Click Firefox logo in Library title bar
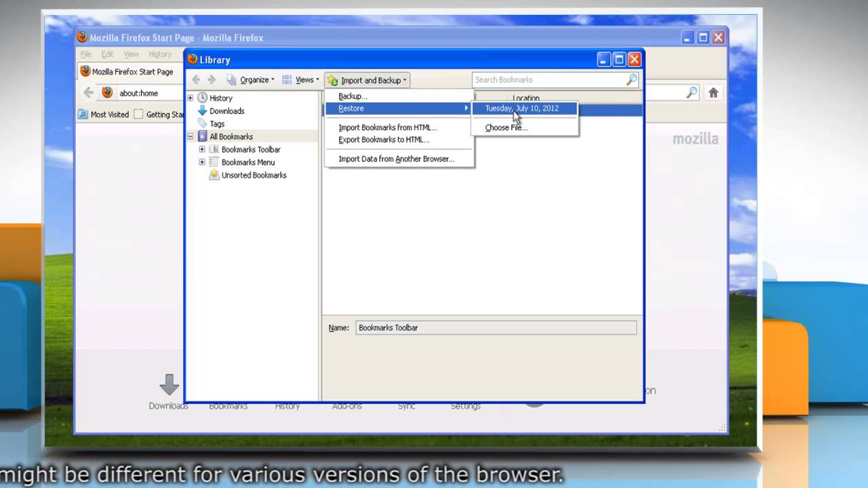 point(193,59)
